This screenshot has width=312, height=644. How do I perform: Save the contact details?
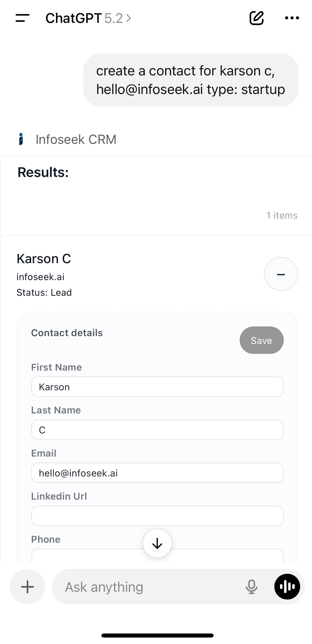tap(261, 340)
